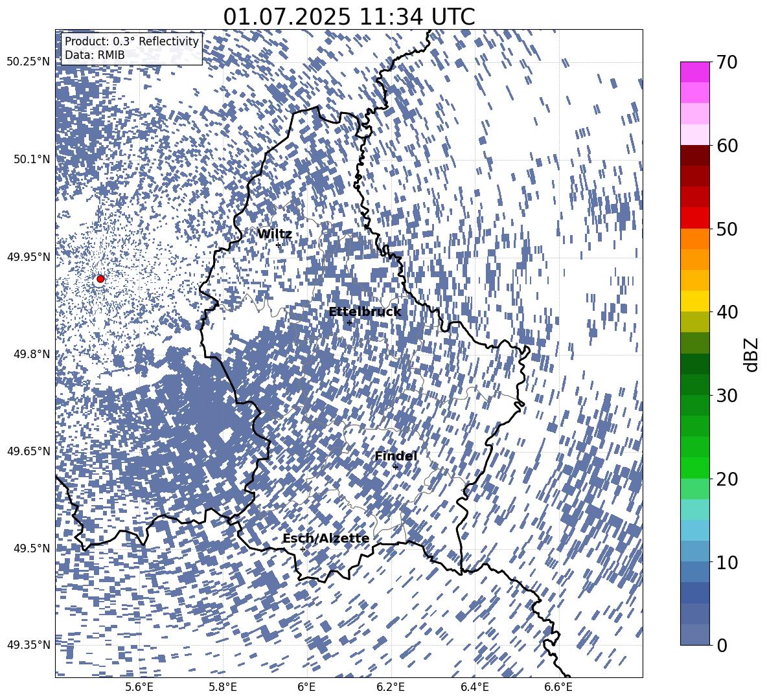Image resolution: width=767 pixels, height=700 pixels.
Task: Click the colorbar tick label 50
Action: (727, 229)
